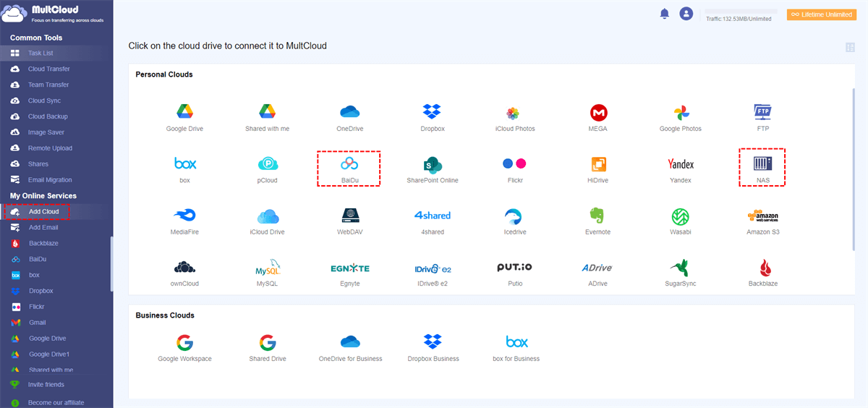Connect the box personal cloud
The image size is (868, 408).
point(185,164)
